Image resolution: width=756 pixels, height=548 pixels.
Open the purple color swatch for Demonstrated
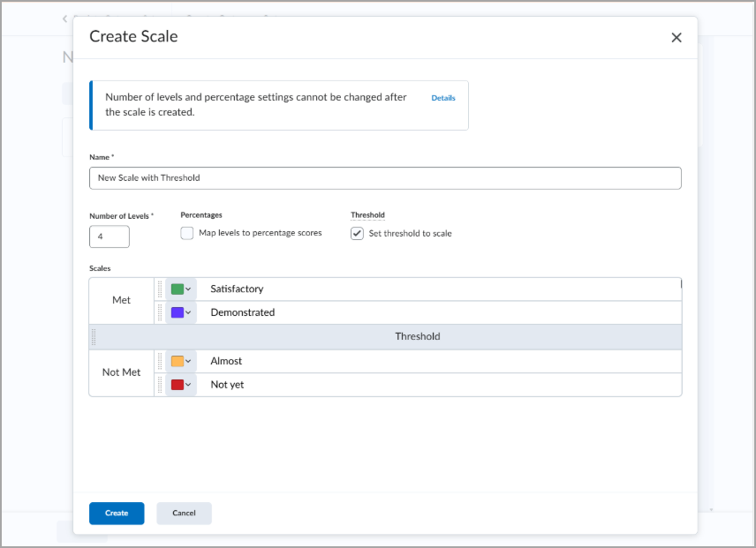pos(178,313)
